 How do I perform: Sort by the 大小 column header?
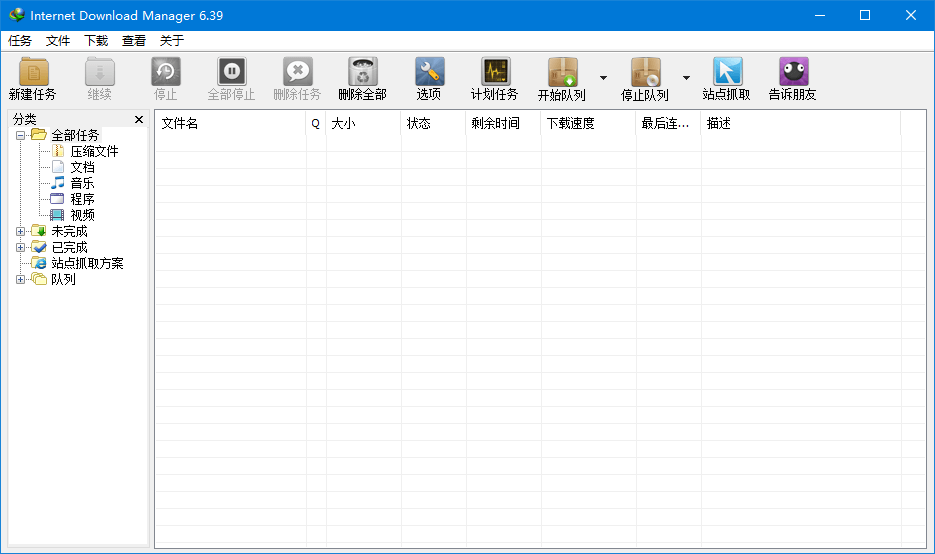[x=363, y=123]
